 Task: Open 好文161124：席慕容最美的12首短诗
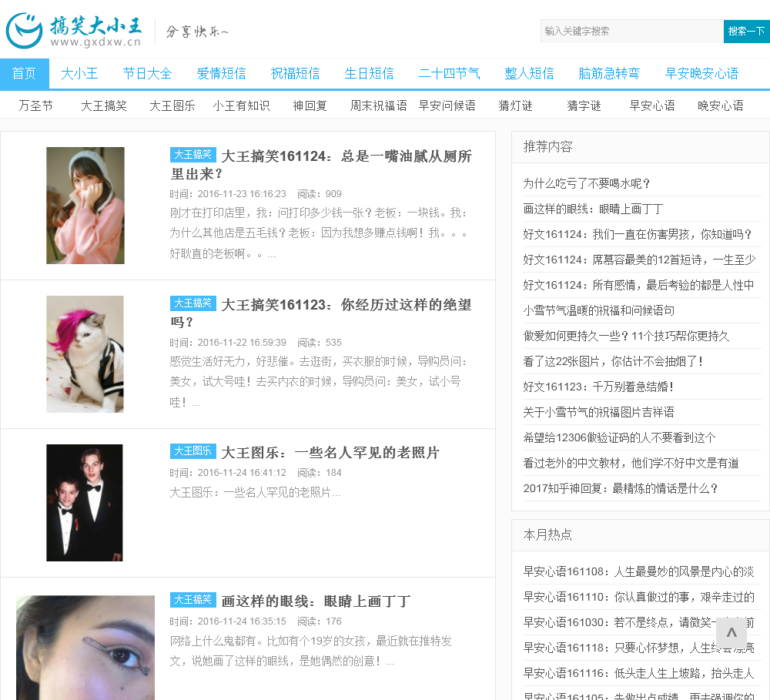pyautogui.click(x=639, y=260)
